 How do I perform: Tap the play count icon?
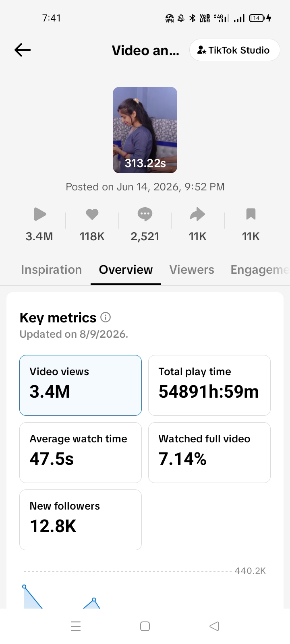pyautogui.click(x=39, y=214)
